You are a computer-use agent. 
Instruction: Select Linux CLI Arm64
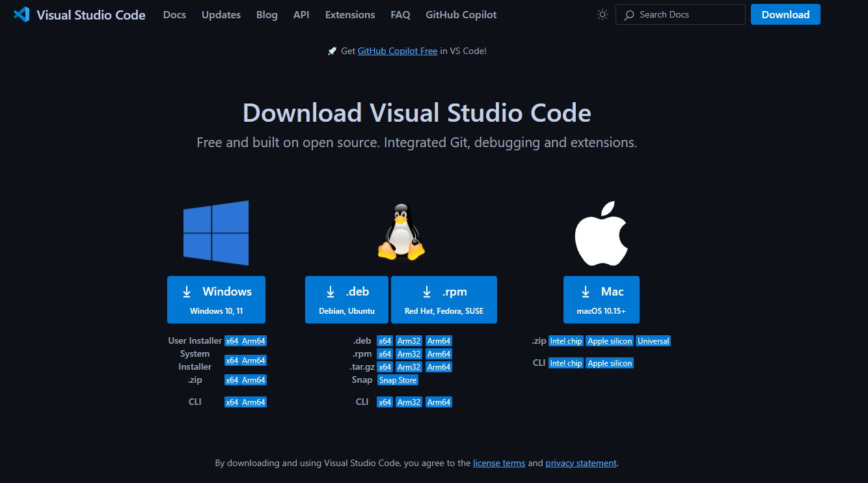[439, 402]
